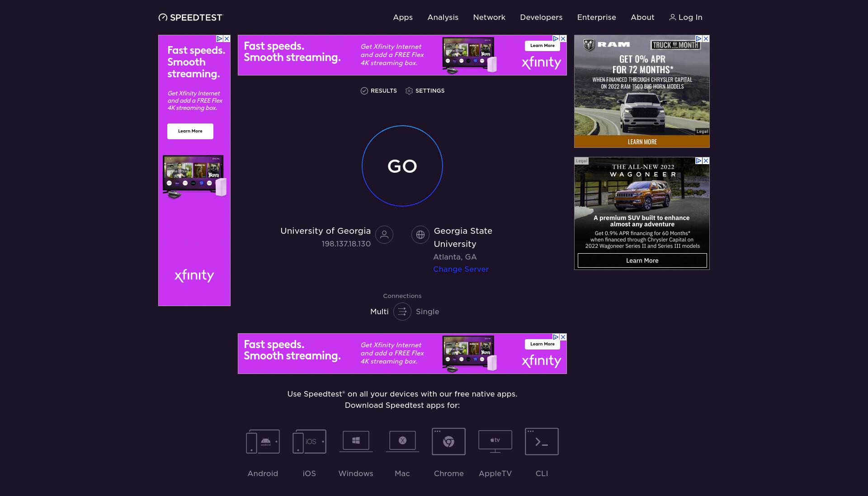
Task: Click LEARN MORE on RAM truck ad
Action: click(x=642, y=142)
